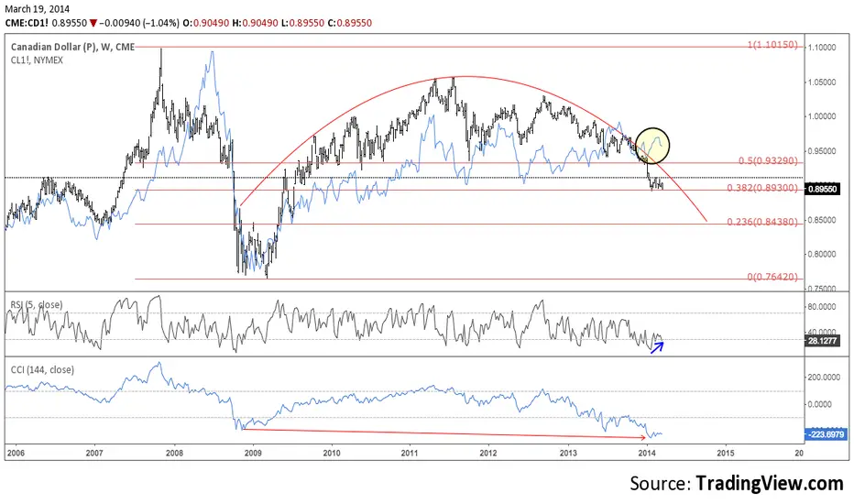Click the 'Canadian Dollar (P), W, CME' title

point(72,47)
